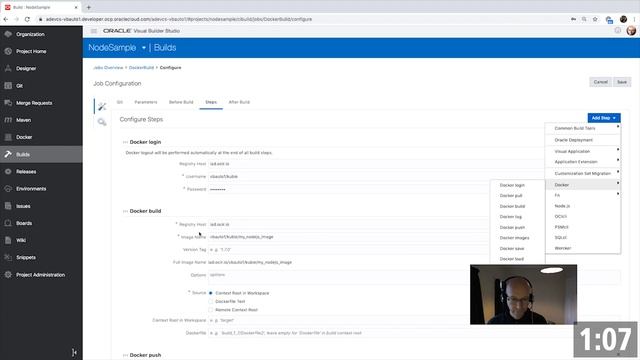Switch to the After Build tab
Image resolution: width=640 pixels, height=360 pixels.
click(x=239, y=102)
